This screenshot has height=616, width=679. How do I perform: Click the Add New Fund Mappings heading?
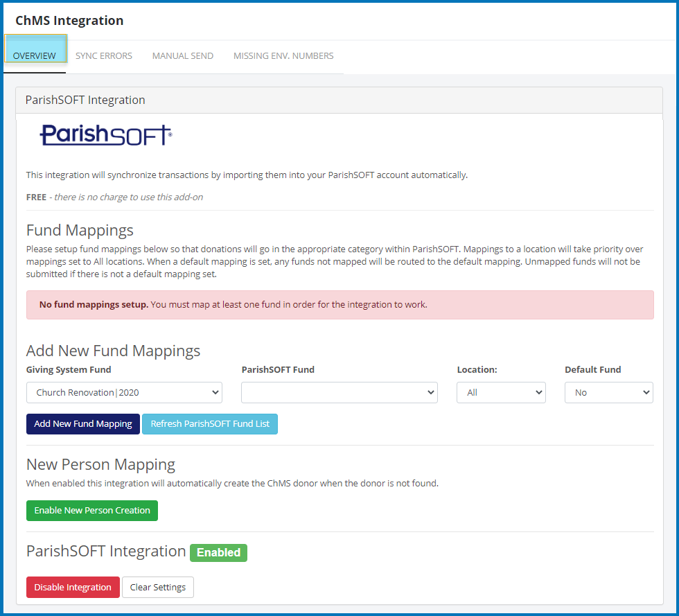click(x=113, y=351)
